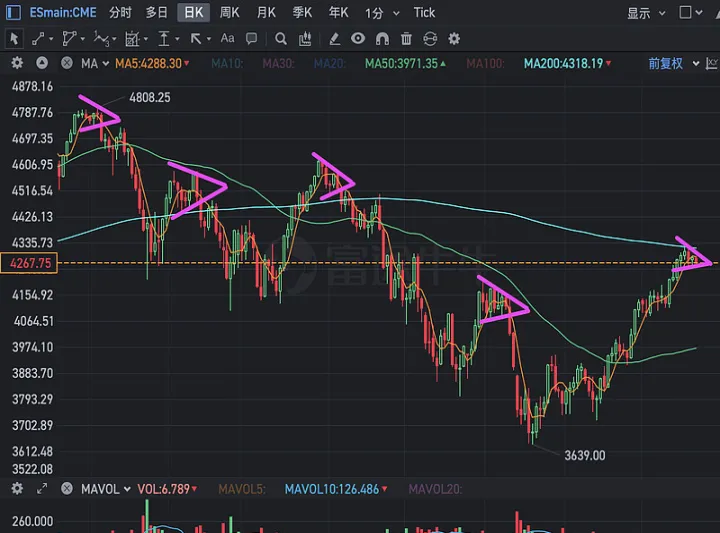
Task: Select the magnet snap tool
Action: 382,39
